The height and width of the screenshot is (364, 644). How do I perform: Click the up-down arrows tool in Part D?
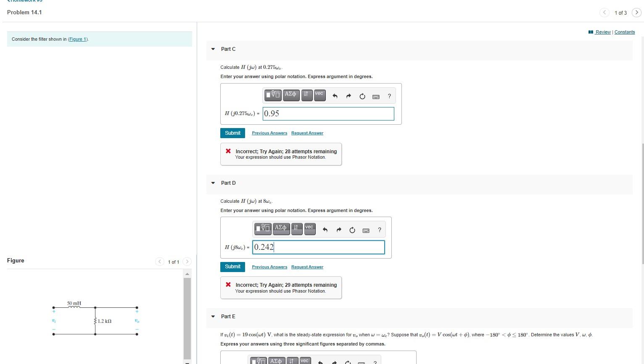coord(296,228)
